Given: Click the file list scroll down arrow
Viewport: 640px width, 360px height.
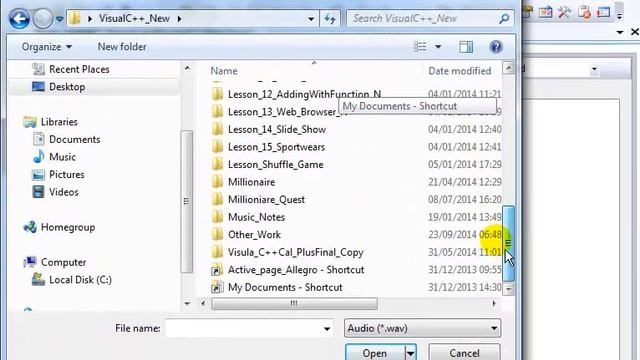Looking at the screenshot, I should click(x=508, y=289).
